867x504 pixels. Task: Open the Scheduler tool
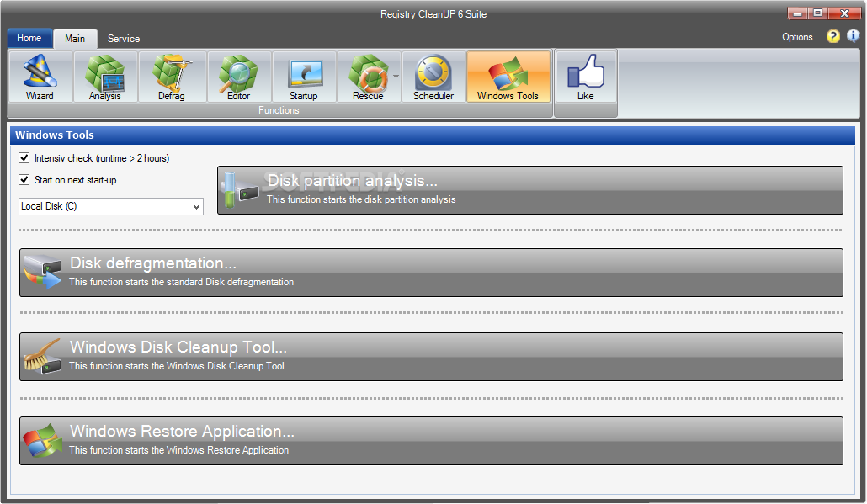tap(433, 77)
